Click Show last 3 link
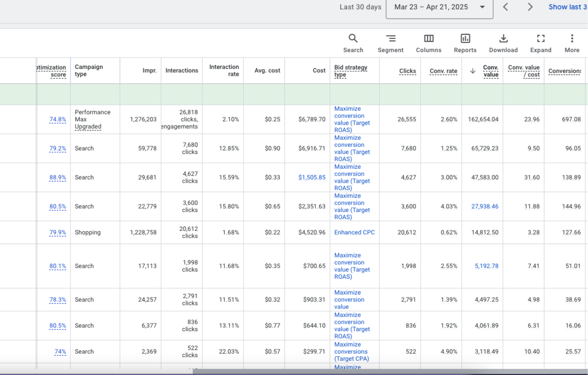The height and width of the screenshot is (375, 588). pos(567,7)
